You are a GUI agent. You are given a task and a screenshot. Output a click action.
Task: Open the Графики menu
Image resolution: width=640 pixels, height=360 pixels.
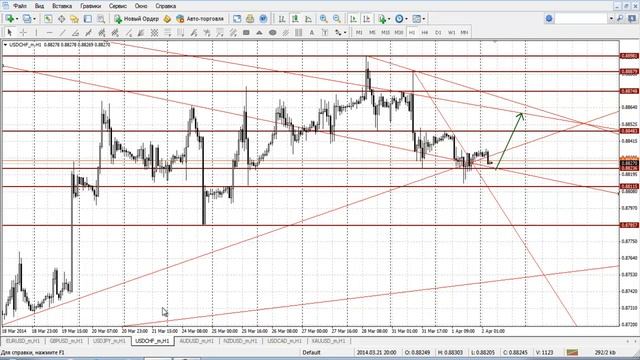coord(91,6)
